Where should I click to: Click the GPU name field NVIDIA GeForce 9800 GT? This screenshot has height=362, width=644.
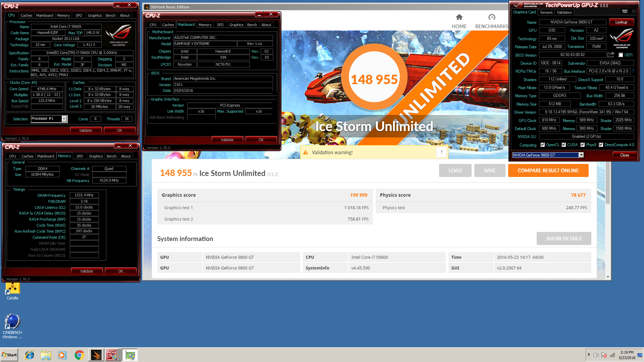pyautogui.click(x=572, y=22)
